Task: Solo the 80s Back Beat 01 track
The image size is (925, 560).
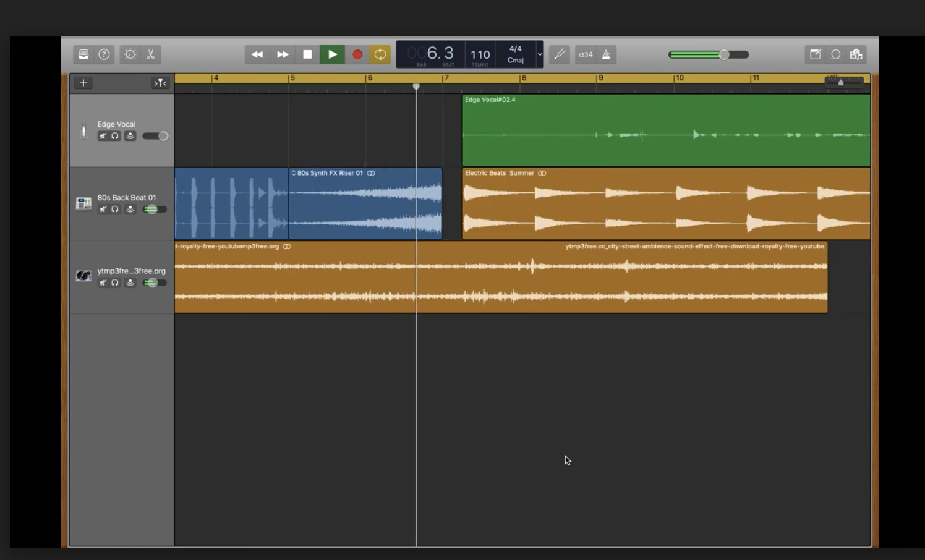Action: (x=115, y=210)
